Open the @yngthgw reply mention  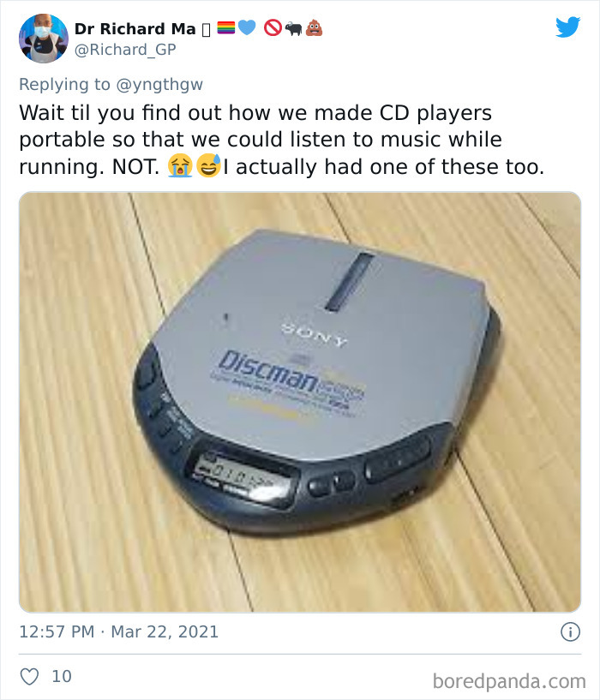(x=159, y=84)
